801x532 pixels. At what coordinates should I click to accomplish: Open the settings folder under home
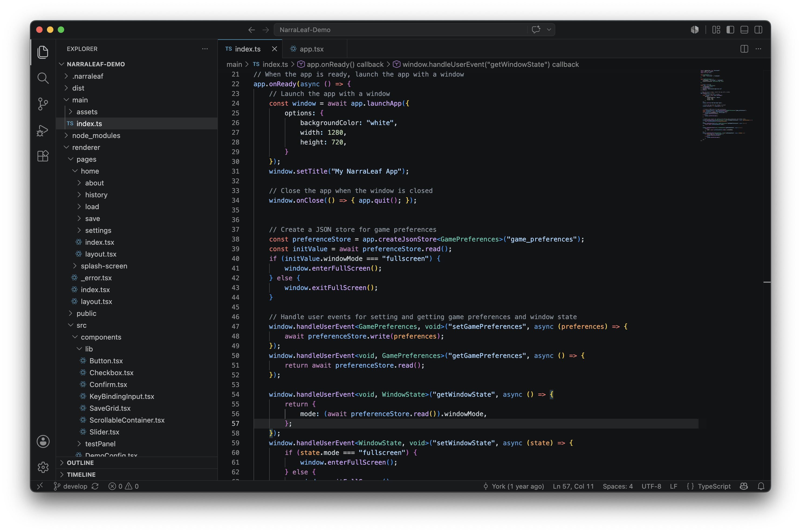137,230
